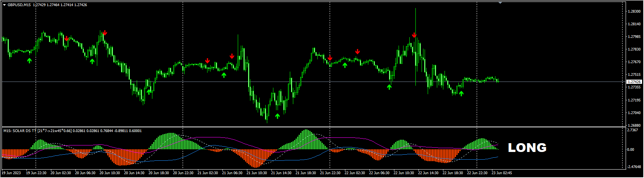This screenshot has height=178, width=644.
Task: Click the 1.26880 price scale label
Action: click(x=634, y=125)
